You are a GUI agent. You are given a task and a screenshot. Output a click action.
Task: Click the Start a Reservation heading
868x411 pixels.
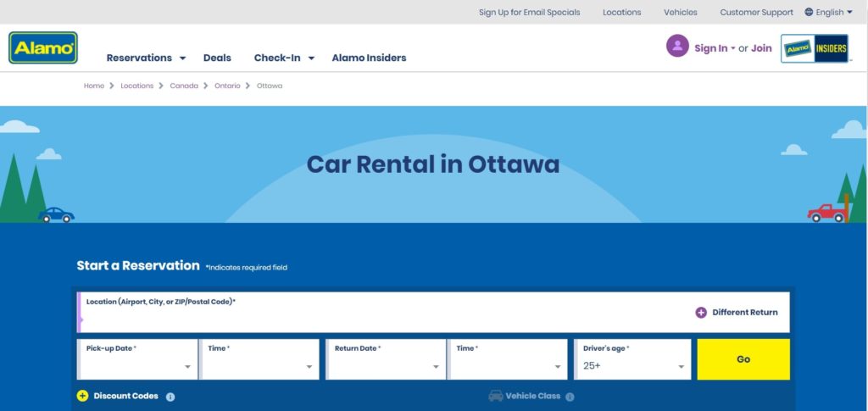[x=138, y=265]
